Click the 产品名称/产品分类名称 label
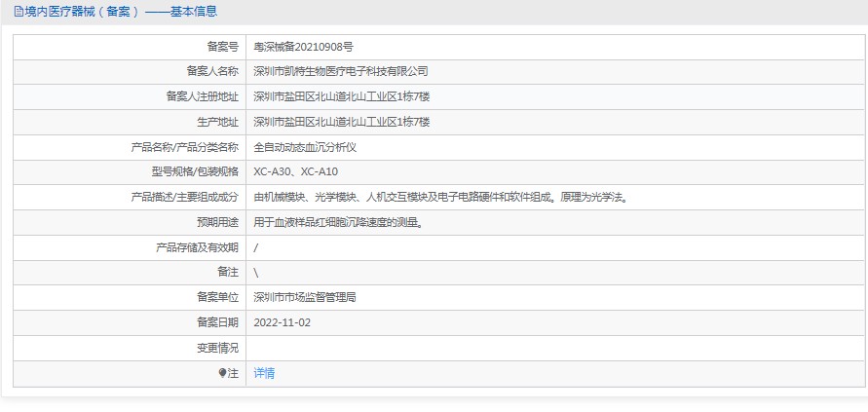Image resolution: width=868 pixels, height=412 pixels. (x=184, y=147)
